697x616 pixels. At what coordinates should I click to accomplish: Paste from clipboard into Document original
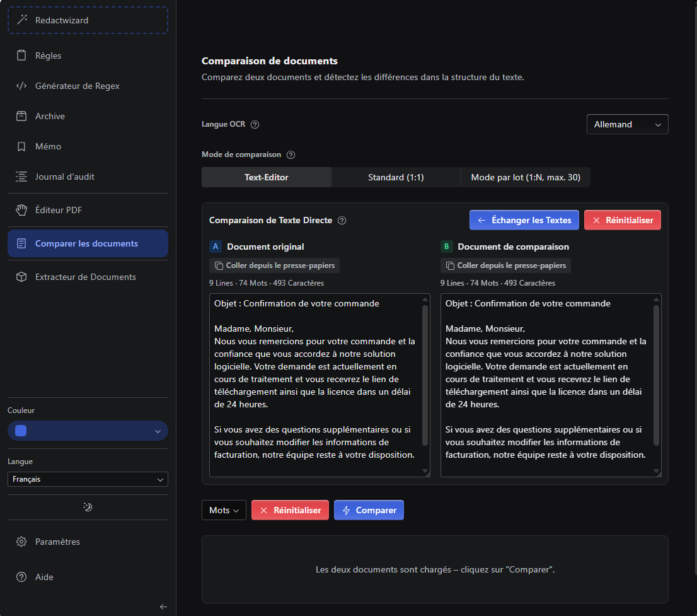point(274,265)
